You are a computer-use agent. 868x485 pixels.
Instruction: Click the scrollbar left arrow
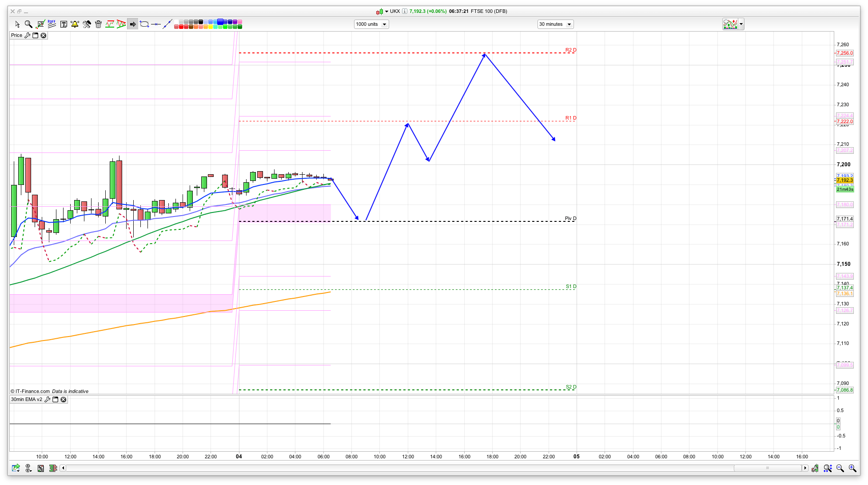tap(63, 468)
